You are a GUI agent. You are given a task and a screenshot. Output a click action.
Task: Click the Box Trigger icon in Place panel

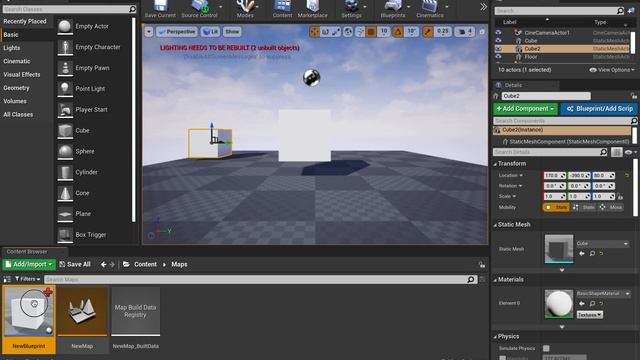(64, 234)
